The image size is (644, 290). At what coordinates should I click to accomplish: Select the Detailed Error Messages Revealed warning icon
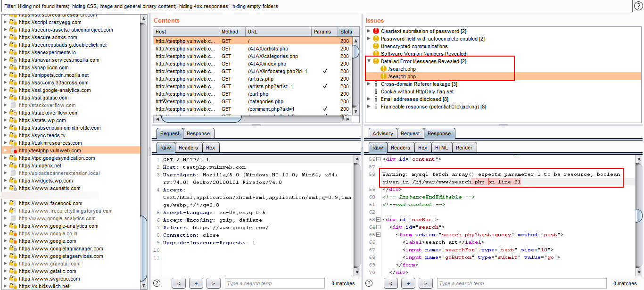[x=376, y=61]
